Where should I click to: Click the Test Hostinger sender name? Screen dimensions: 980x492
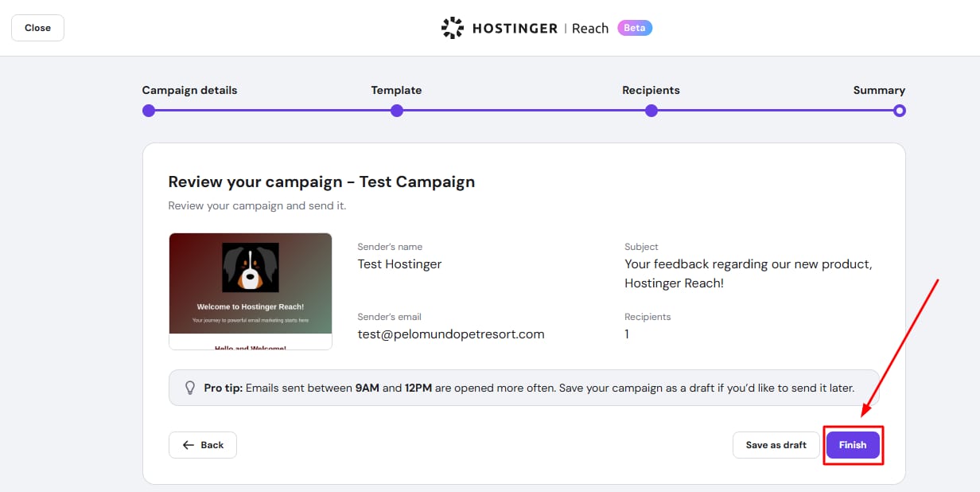[x=399, y=264]
